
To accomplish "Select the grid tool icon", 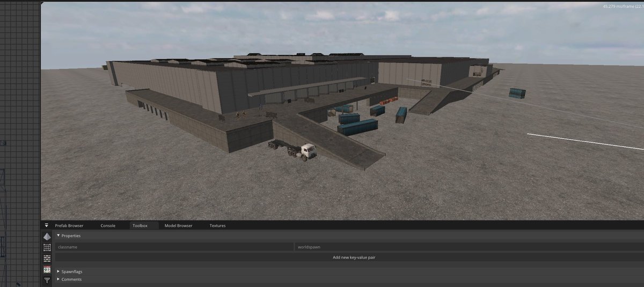I will (47, 247).
